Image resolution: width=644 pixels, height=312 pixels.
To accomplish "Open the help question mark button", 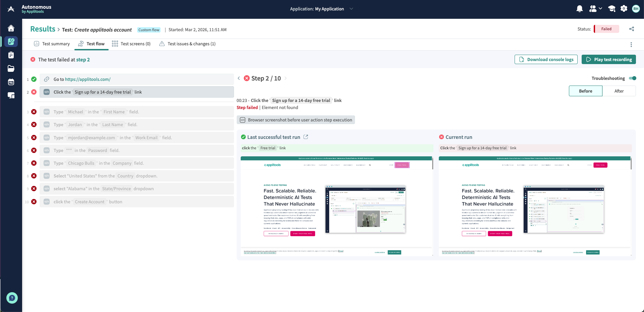I will (x=12, y=298).
